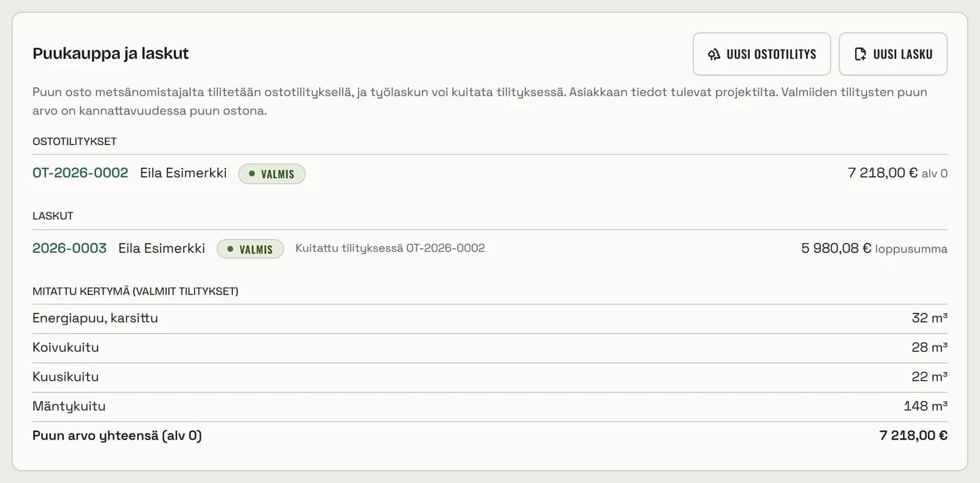Select the Kuusikuitu row

click(x=490, y=377)
